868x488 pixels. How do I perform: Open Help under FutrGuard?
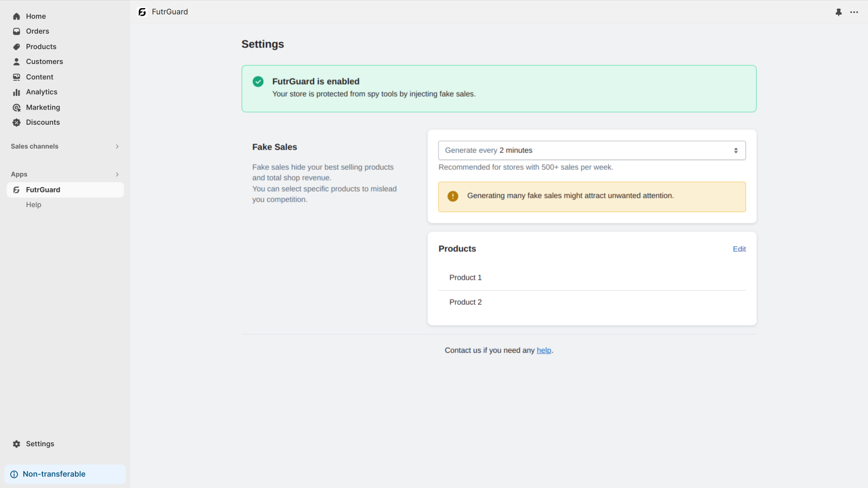[34, 205]
